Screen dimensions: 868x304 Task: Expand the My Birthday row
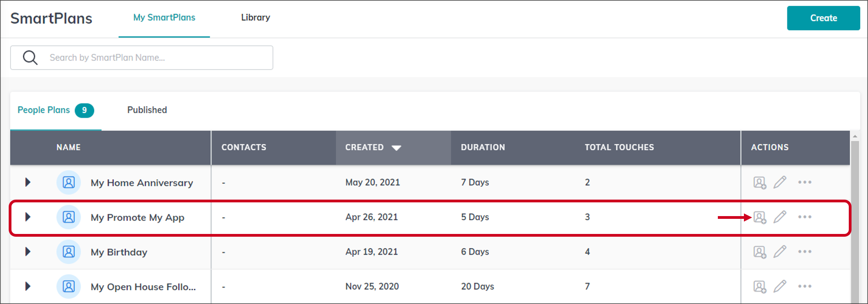(28, 252)
